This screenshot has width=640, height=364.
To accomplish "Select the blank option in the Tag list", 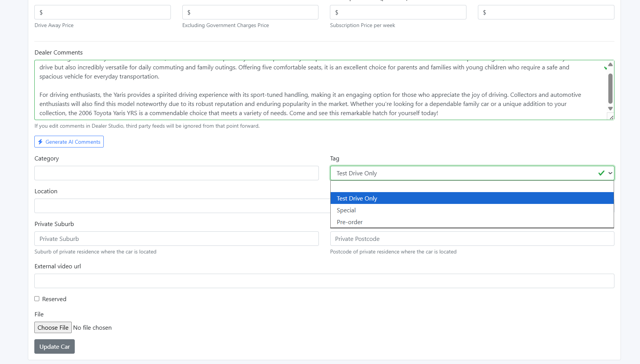I will 472,186.
